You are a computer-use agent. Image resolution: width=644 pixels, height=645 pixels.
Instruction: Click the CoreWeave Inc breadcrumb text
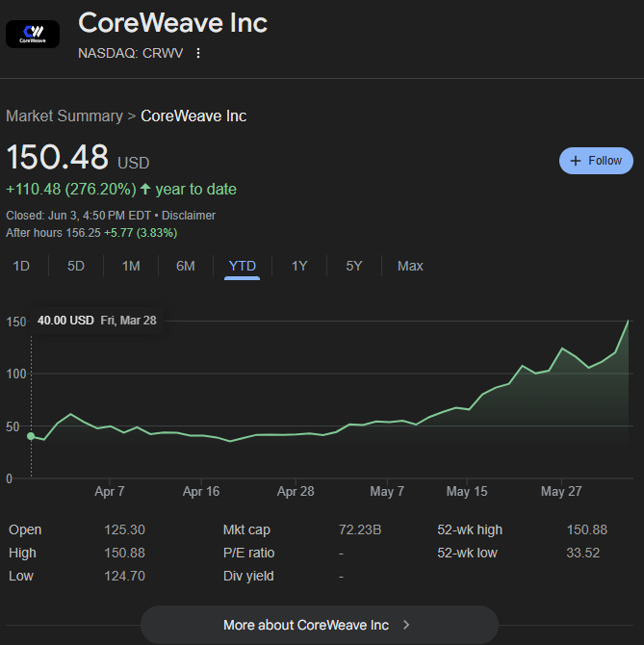[x=193, y=116]
